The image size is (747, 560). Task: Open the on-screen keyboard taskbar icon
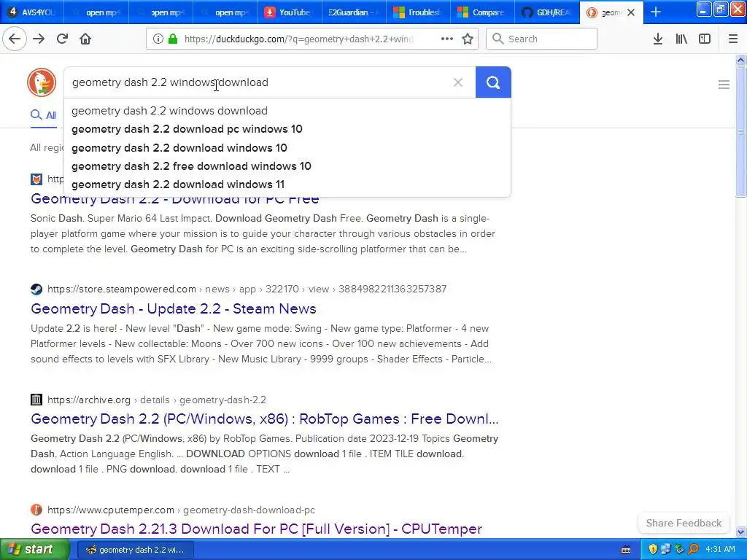pyautogui.click(x=626, y=550)
